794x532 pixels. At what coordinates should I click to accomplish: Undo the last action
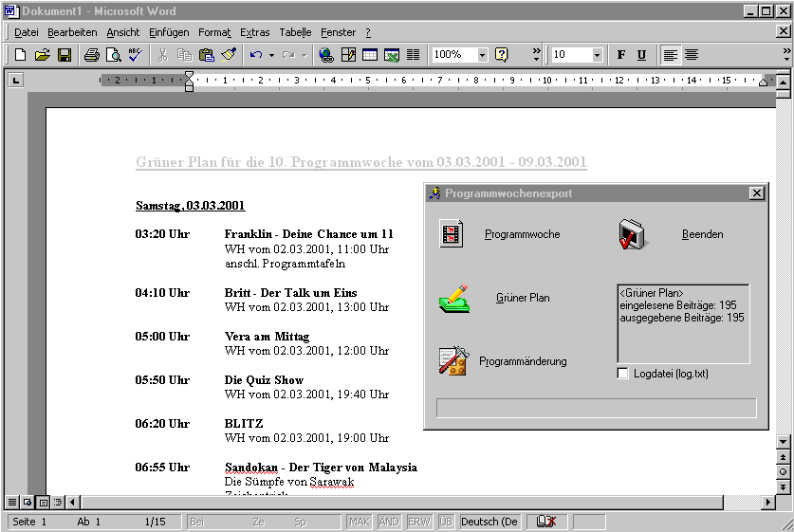click(x=256, y=55)
